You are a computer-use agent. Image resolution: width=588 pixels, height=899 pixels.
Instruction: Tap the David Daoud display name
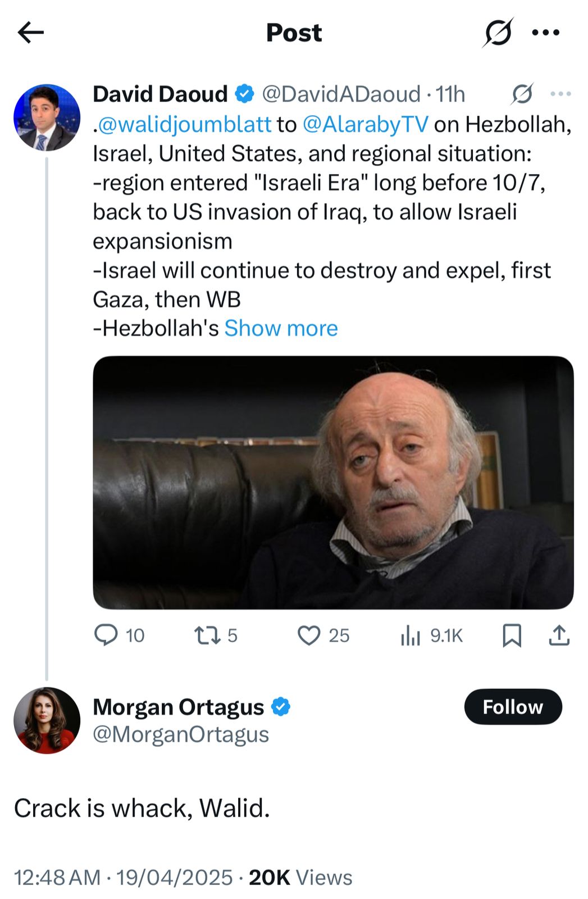(x=160, y=94)
